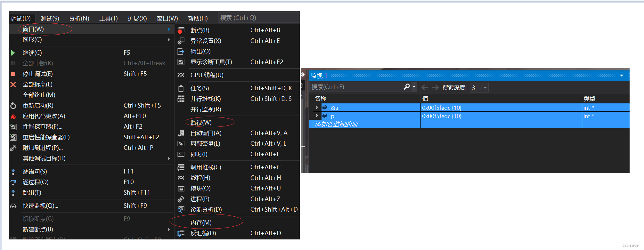Click the Modules icon
The image size is (644, 250).
point(181,189)
